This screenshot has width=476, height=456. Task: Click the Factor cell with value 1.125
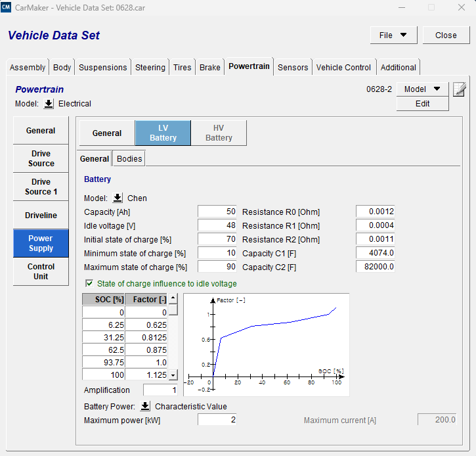(x=146, y=375)
